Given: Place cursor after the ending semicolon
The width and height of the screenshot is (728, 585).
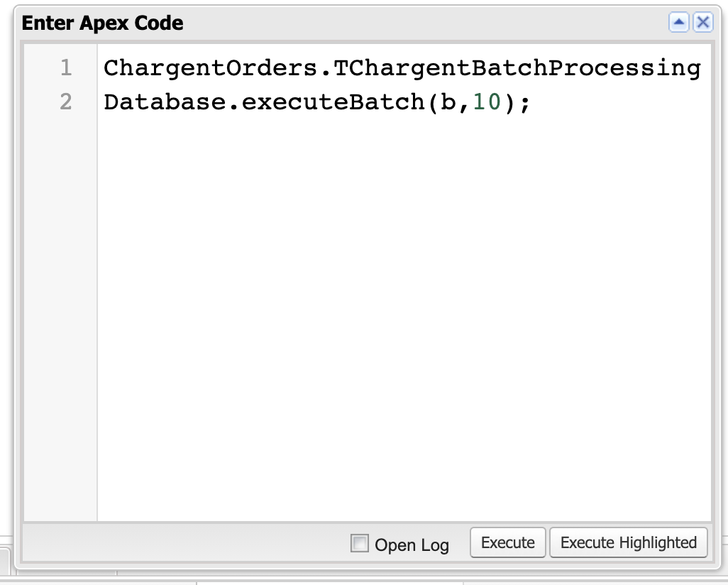Looking at the screenshot, I should [x=531, y=103].
